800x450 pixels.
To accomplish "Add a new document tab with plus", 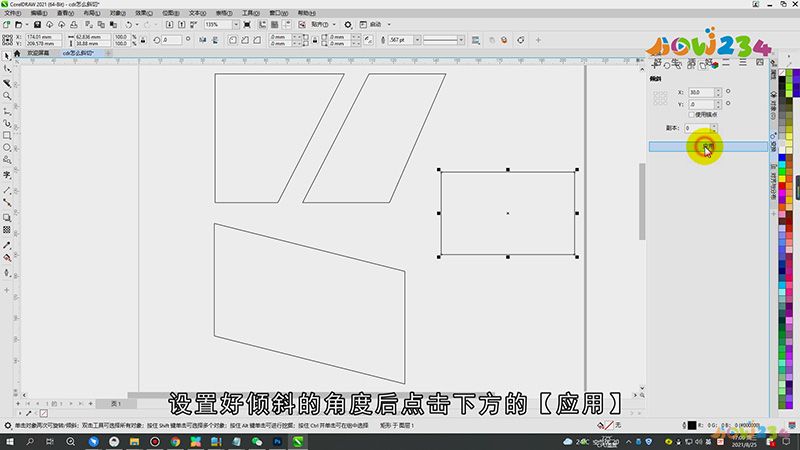I will coord(108,53).
